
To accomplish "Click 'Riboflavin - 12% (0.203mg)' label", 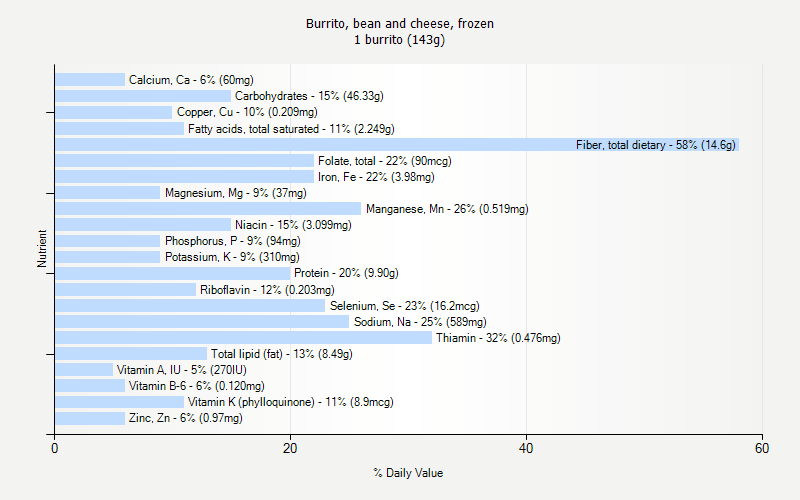I will [x=267, y=290].
